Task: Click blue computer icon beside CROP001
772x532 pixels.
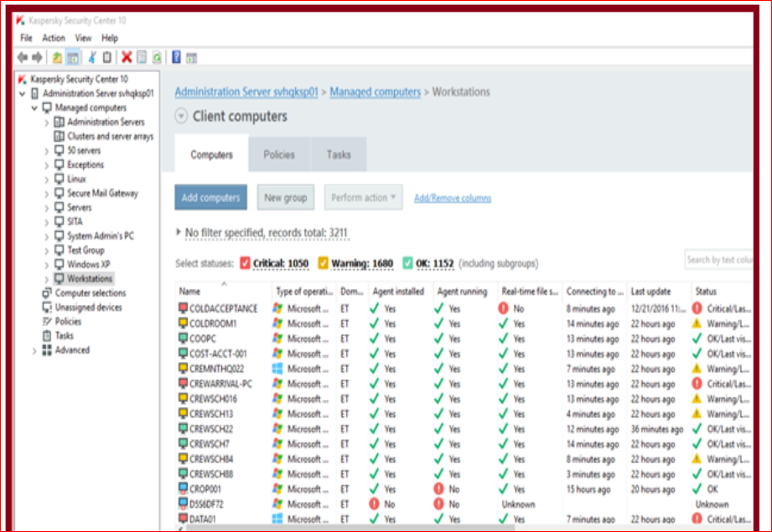Action: [183, 488]
